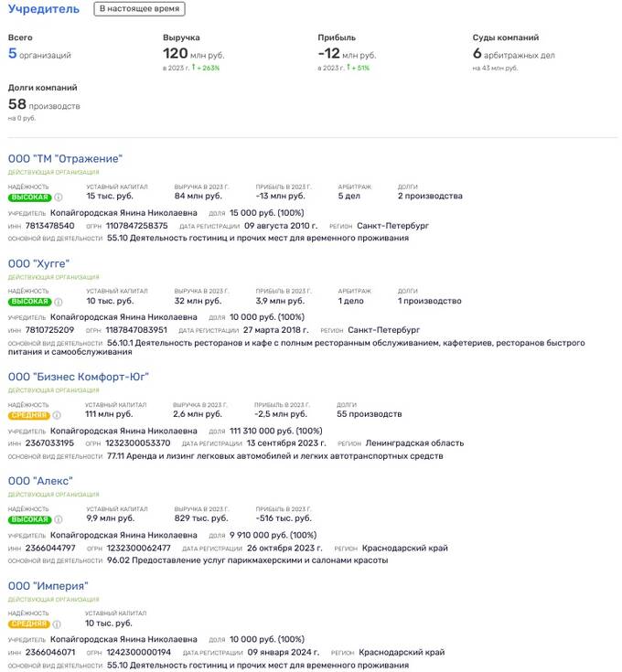The width and height of the screenshot is (622, 672).
Task: Click info icon next to ТМ Отражение reliability badge
Action: (x=59, y=197)
